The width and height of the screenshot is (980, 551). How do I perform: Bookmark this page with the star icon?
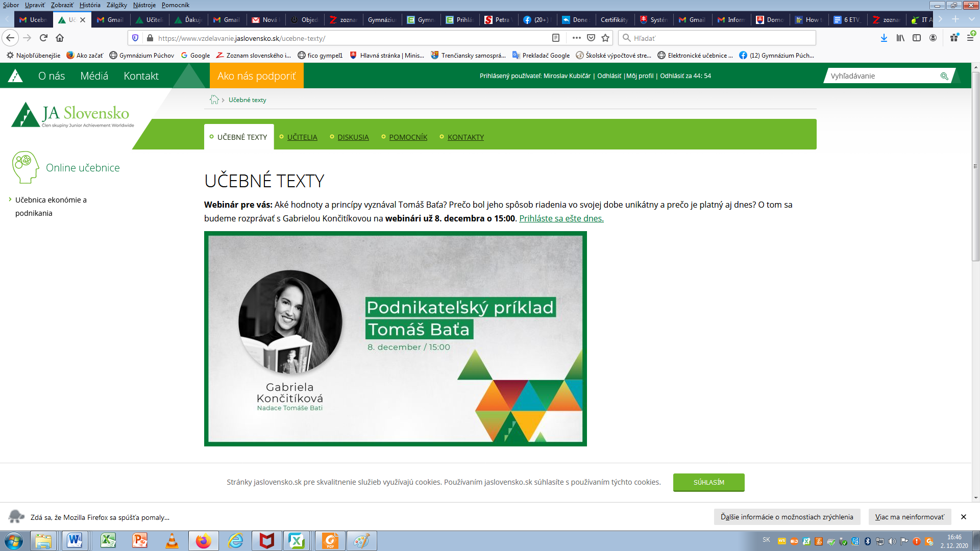(x=605, y=38)
